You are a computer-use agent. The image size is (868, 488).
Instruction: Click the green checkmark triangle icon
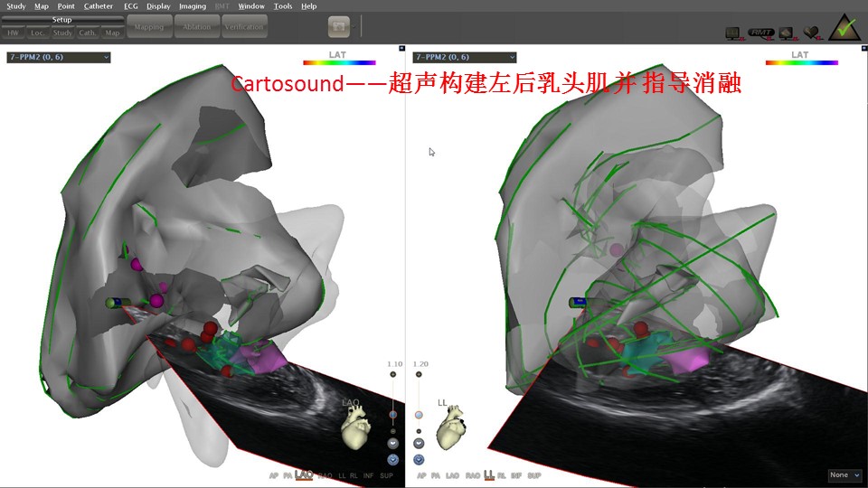coord(844,28)
